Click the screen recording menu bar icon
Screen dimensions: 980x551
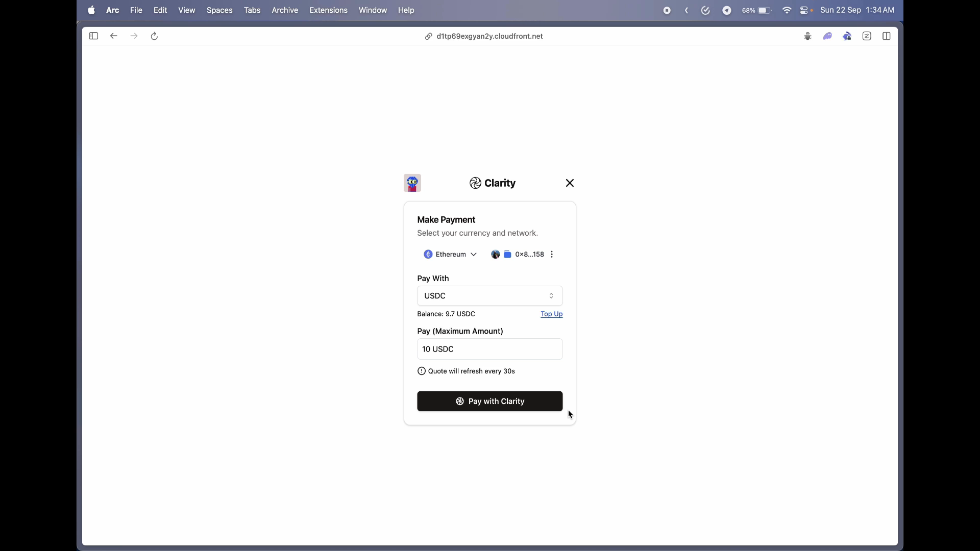click(x=667, y=10)
